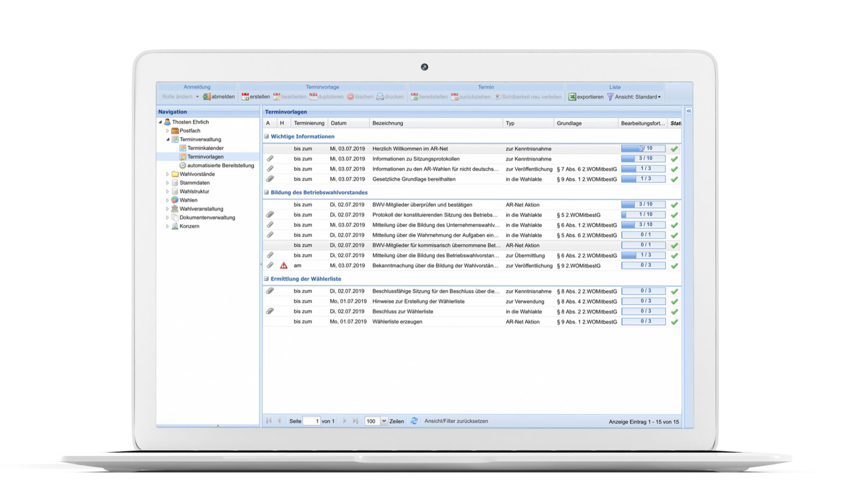
Task: Click green check of Herzlich Willkommen row
Action: (x=674, y=149)
